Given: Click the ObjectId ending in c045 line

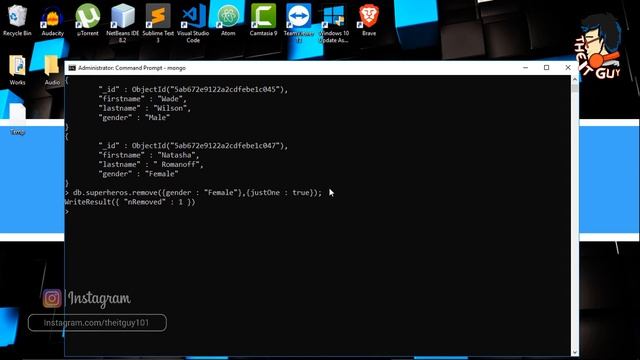Looking at the screenshot, I should [x=193, y=89].
